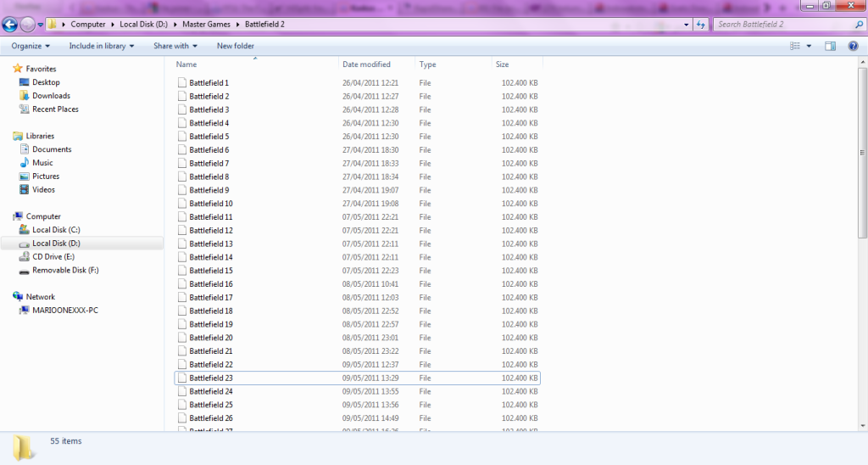This screenshot has height=465, width=868.
Task: Select the file named Battlefield 12
Action: pos(211,231)
